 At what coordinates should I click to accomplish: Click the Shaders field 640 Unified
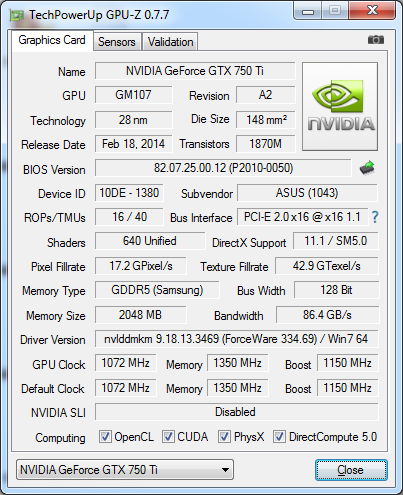[x=150, y=241]
